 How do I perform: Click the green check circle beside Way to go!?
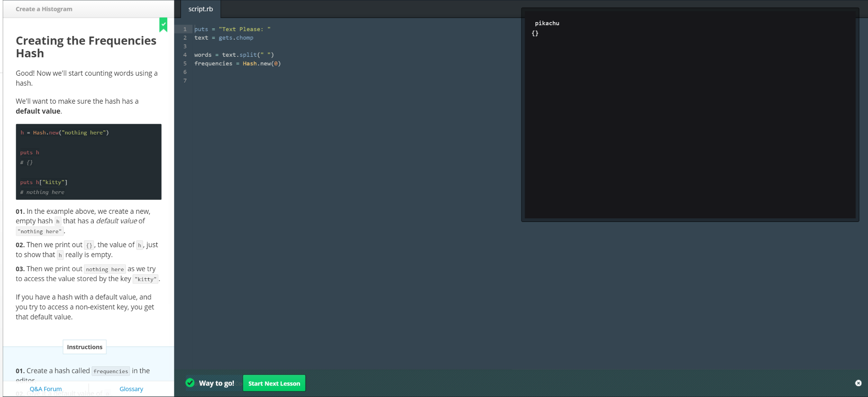click(190, 383)
